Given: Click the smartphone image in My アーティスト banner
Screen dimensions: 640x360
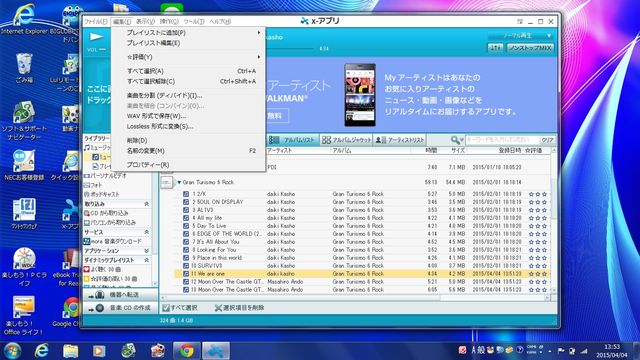Looking at the screenshot, I should click(x=360, y=95).
